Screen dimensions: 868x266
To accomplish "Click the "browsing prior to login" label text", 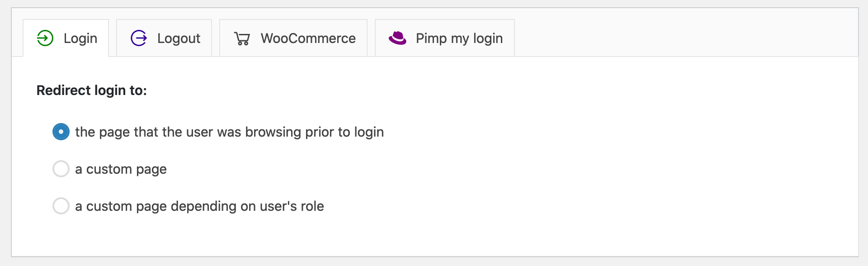I will tap(315, 132).
